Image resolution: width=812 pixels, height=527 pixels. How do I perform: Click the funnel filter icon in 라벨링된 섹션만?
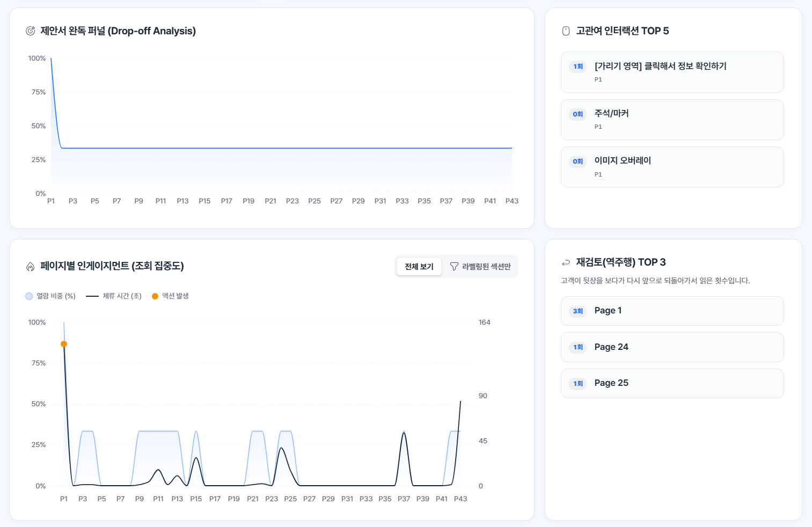pos(454,267)
